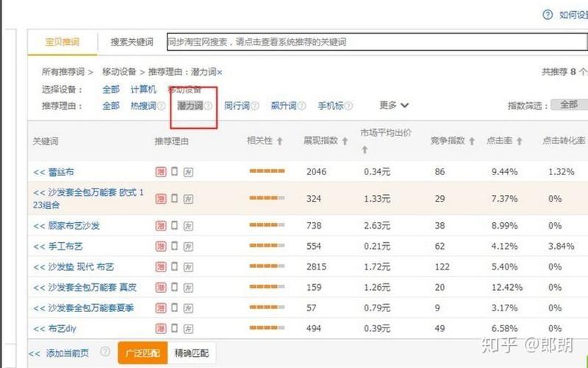This screenshot has height=368, width=588.
Task: Click the mobile icon in 顾家布艺沙发 row
Action: coord(174,225)
